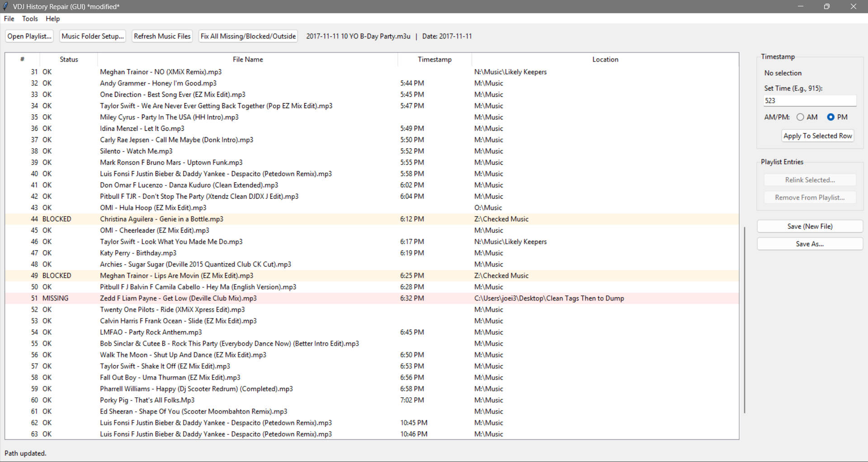Click the Save As button
The image size is (868, 462).
coord(810,244)
